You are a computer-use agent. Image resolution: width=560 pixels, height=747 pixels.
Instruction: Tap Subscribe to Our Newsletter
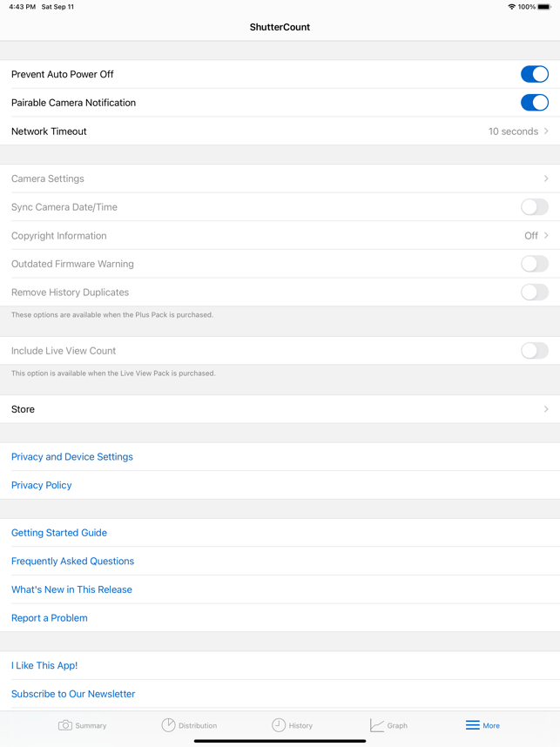[73, 694]
